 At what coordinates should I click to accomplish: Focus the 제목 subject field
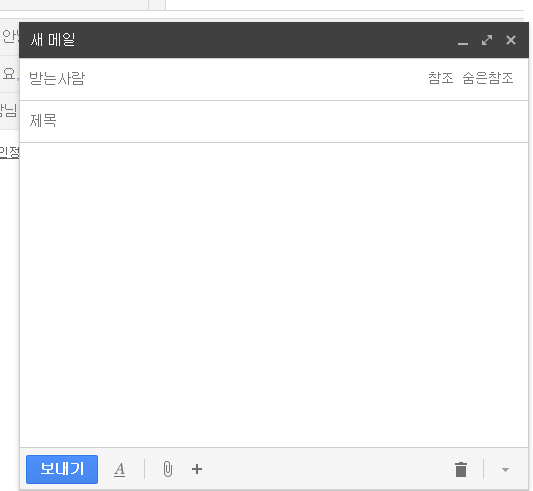click(274, 121)
